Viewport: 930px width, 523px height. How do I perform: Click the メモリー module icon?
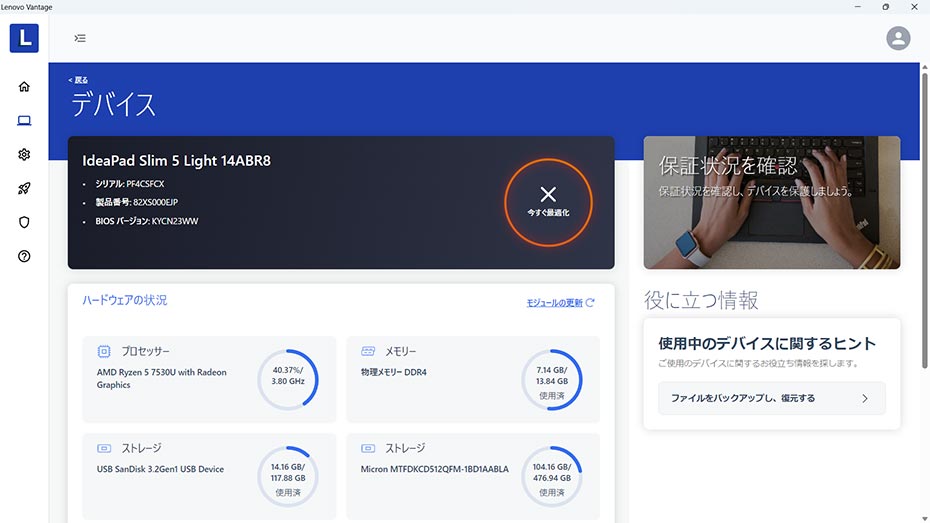click(368, 351)
